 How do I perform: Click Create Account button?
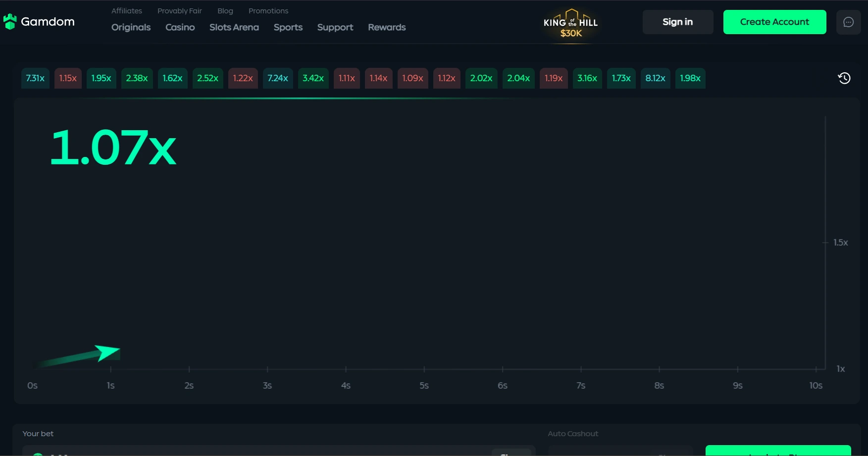point(774,22)
